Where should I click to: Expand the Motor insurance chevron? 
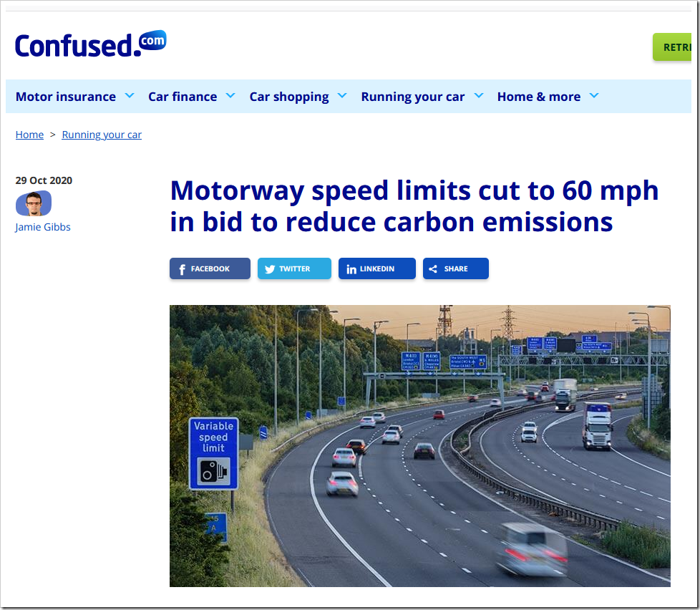130,95
